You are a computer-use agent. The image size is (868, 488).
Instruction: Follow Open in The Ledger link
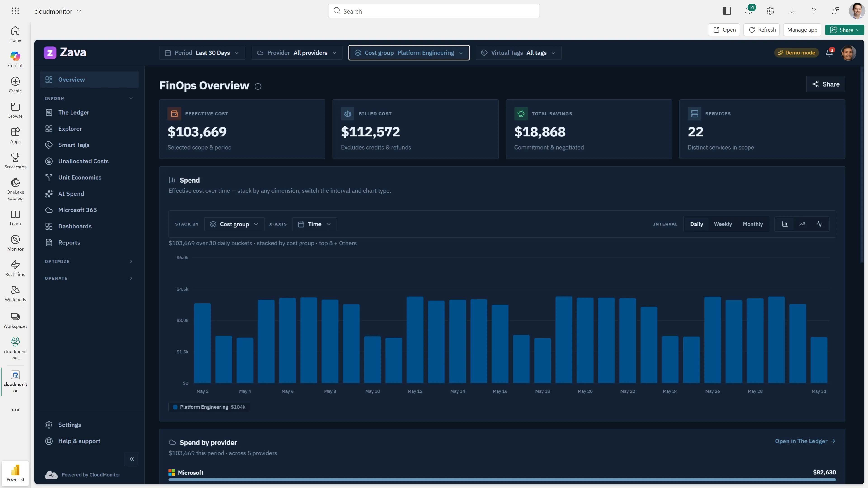coord(805,441)
